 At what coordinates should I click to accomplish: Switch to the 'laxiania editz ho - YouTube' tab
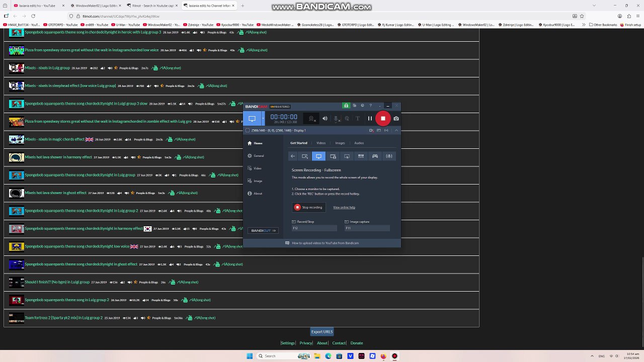(38, 6)
